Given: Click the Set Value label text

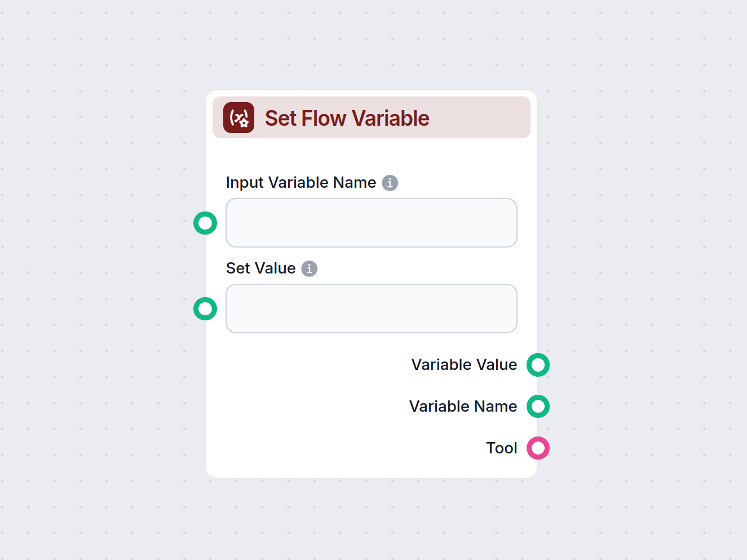Looking at the screenshot, I should tap(261, 268).
